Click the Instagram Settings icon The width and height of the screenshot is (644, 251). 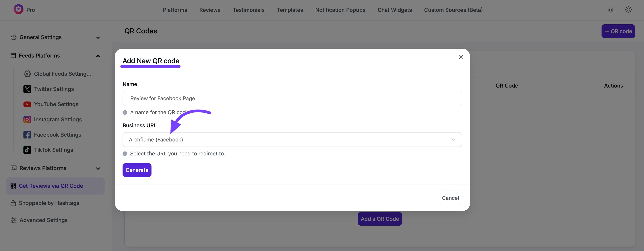coord(27,119)
